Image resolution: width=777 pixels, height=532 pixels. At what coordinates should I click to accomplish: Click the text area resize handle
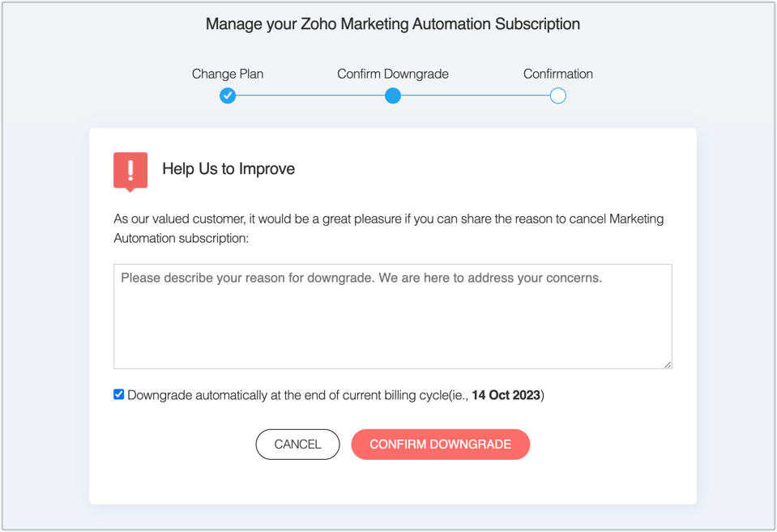668,364
